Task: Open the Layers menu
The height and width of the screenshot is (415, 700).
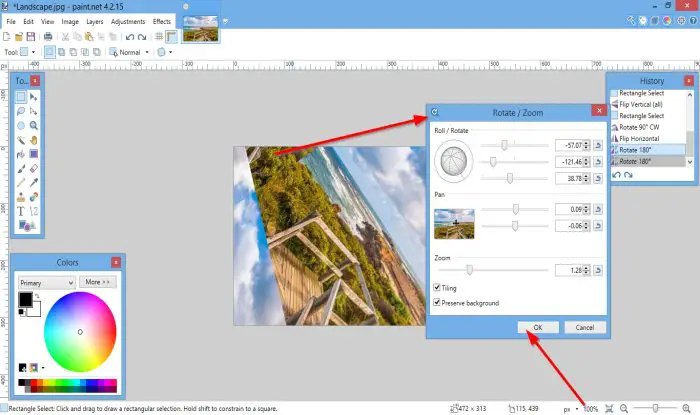Action: point(95,21)
